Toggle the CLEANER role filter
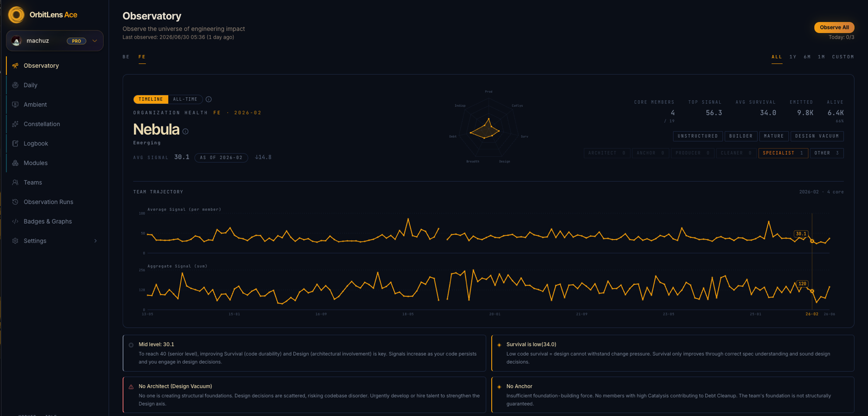This screenshot has width=868, height=416. tap(736, 153)
